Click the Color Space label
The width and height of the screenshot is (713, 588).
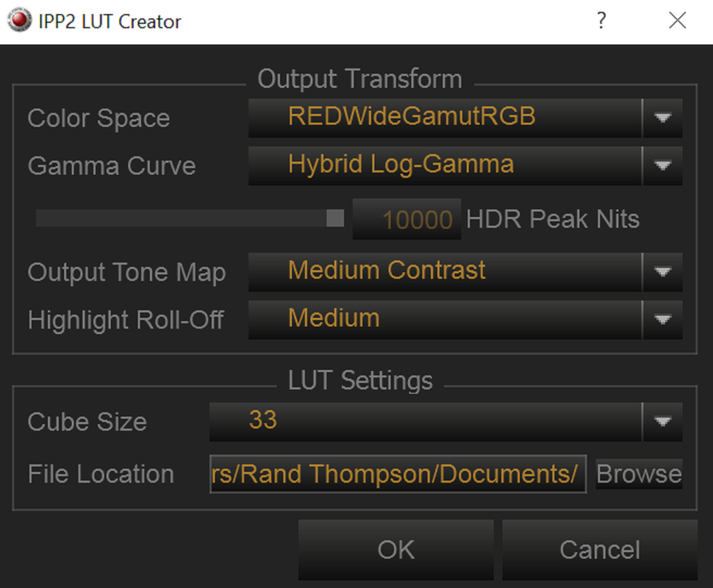[98, 118]
